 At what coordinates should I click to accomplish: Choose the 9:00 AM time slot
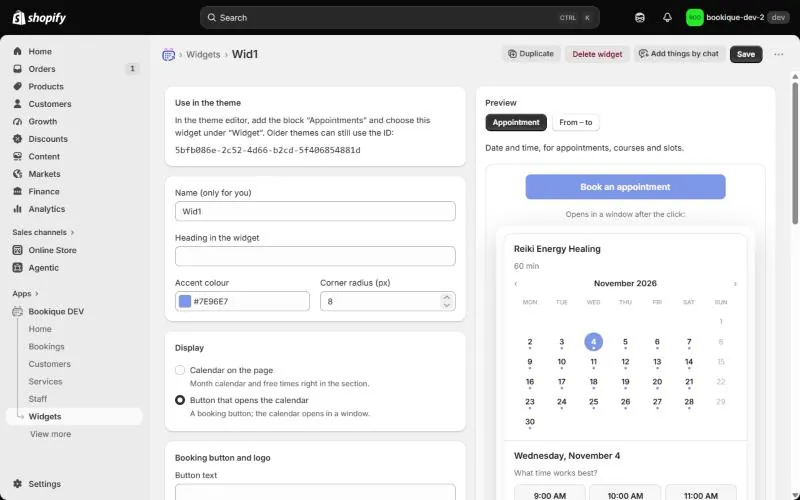549,493
